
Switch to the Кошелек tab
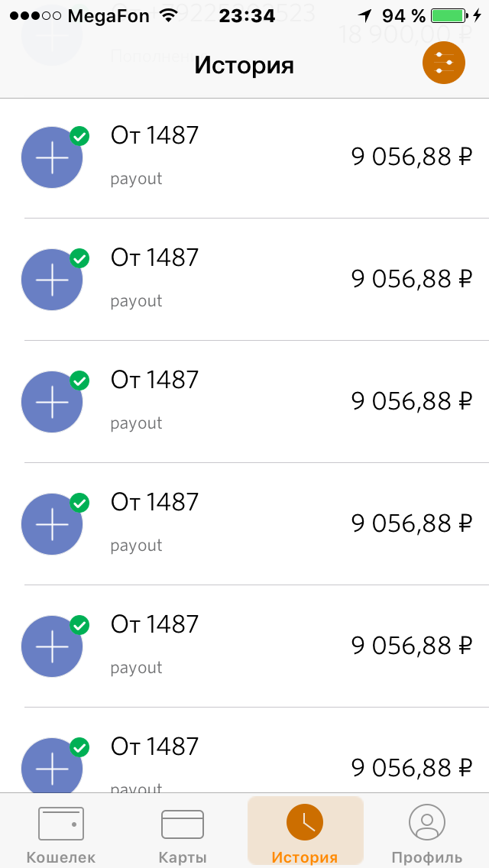61,833
